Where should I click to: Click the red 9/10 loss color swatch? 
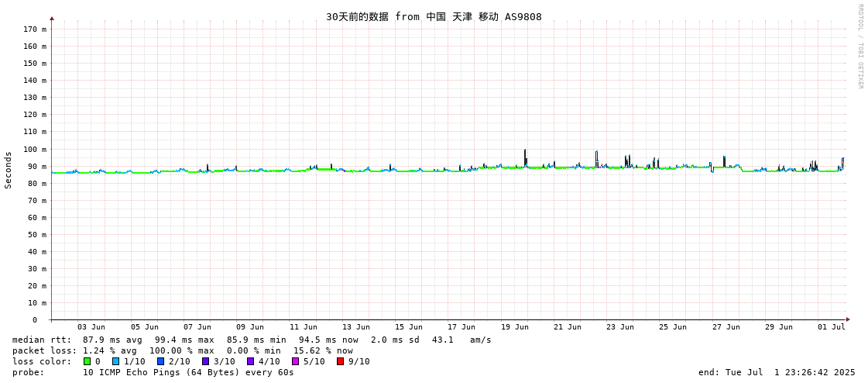click(x=341, y=361)
